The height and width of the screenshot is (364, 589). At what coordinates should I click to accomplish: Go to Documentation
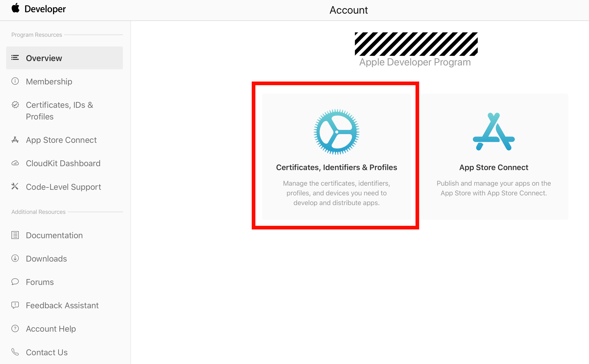coord(54,235)
